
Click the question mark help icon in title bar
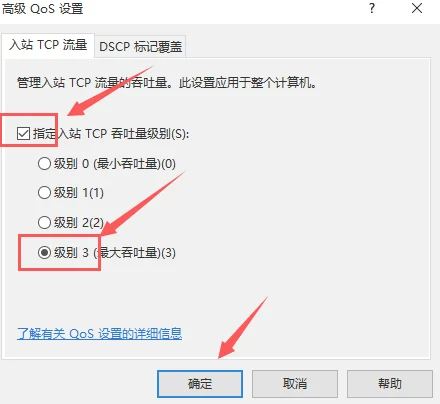[372, 8]
